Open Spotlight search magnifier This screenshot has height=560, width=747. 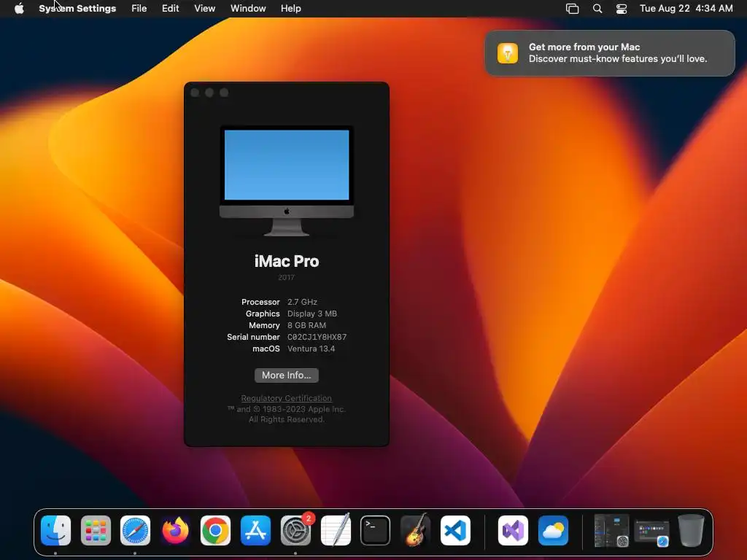(x=597, y=9)
